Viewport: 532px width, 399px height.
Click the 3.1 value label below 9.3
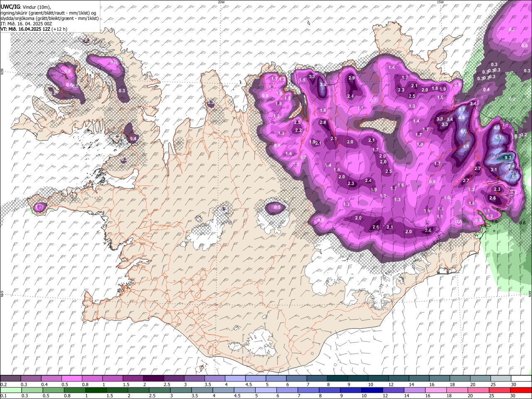pyautogui.click(x=494, y=170)
